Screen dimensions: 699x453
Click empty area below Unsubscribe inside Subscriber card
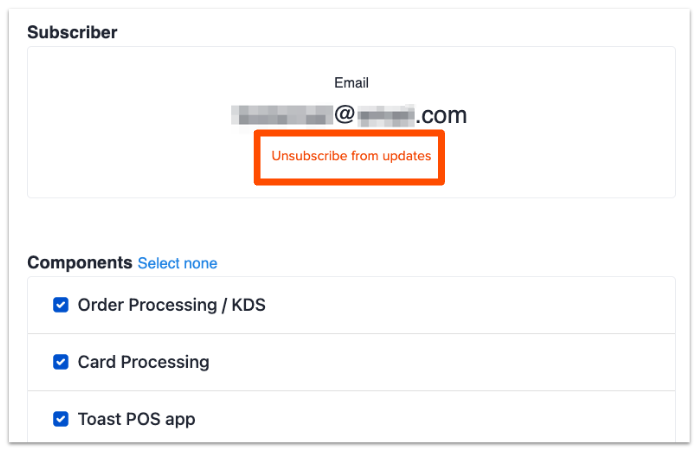click(351, 190)
